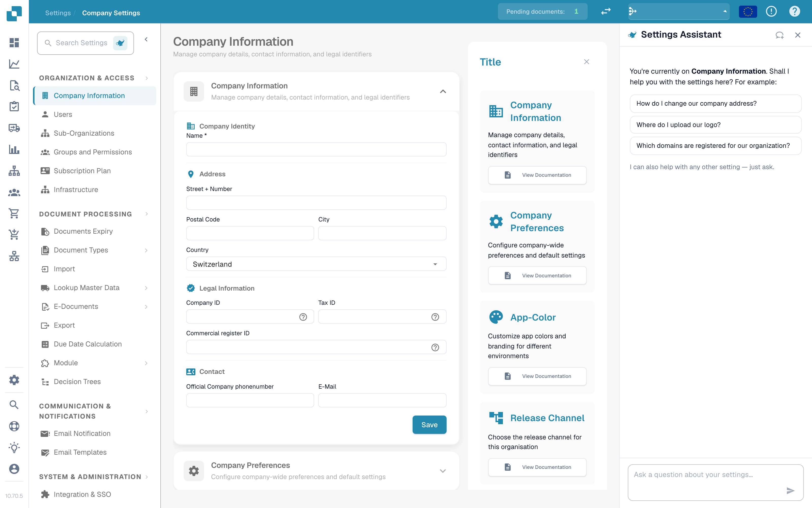The image size is (812, 508).
Task: Open Sub-Organizations in settings sidebar
Action: coord(95,133)
